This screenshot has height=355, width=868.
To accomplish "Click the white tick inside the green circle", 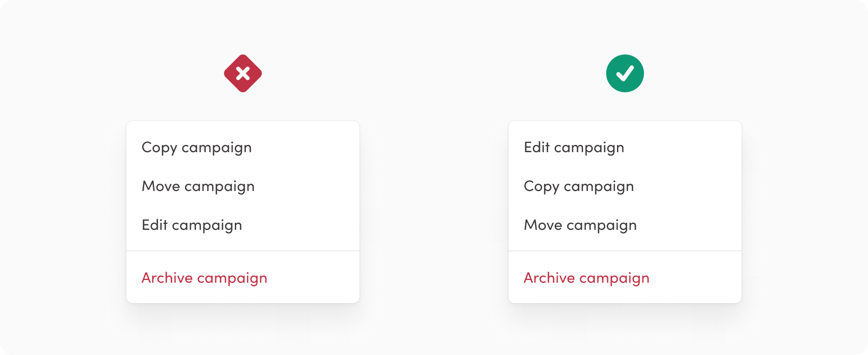I will click(x=625, y=73).
